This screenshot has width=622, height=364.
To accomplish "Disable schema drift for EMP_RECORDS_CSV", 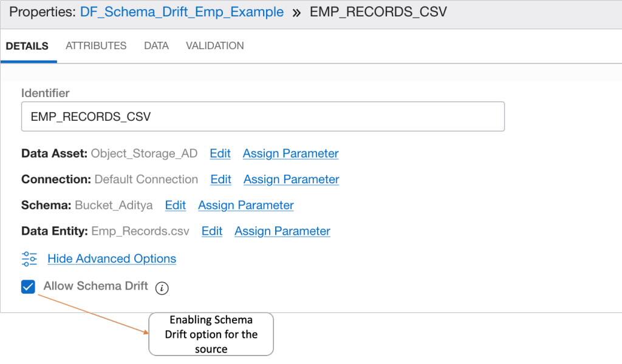I will 27,286.
